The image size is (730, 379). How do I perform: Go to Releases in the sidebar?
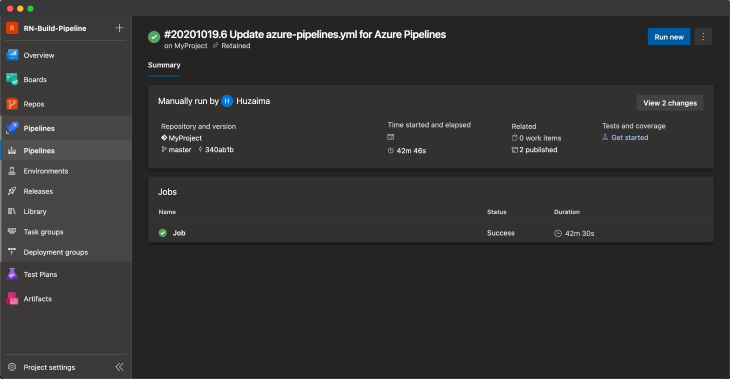coord(38,191)
